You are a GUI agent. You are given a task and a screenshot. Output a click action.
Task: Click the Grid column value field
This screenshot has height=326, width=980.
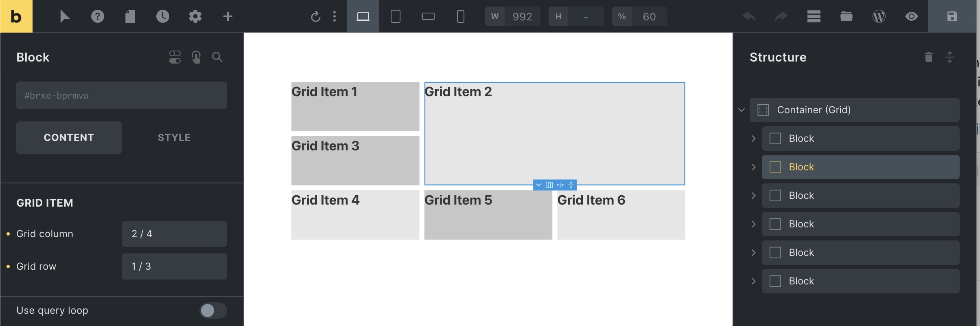coord(174,234)
